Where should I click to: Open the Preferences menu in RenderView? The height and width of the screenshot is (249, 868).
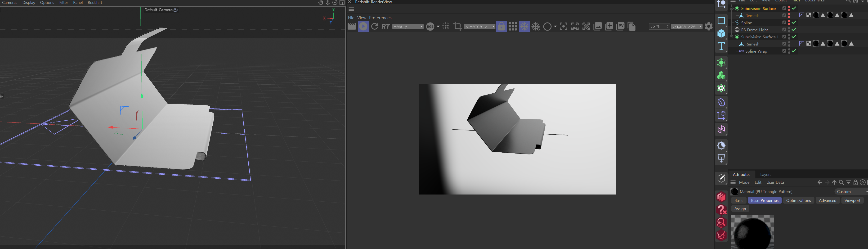coord(380,18)
